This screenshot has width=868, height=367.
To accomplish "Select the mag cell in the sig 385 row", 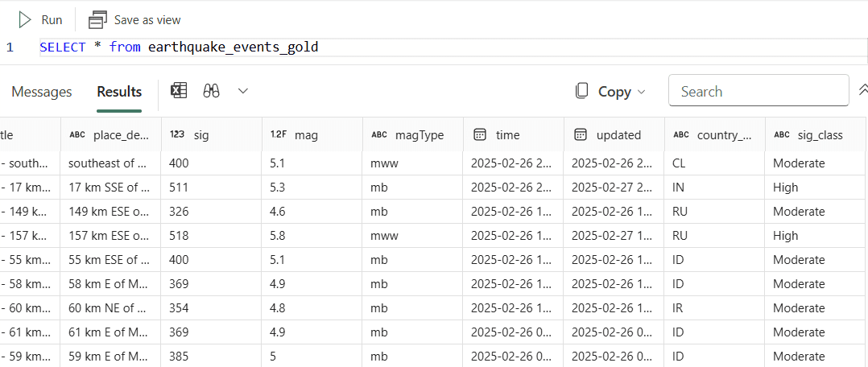I will (x=312, y=357).
